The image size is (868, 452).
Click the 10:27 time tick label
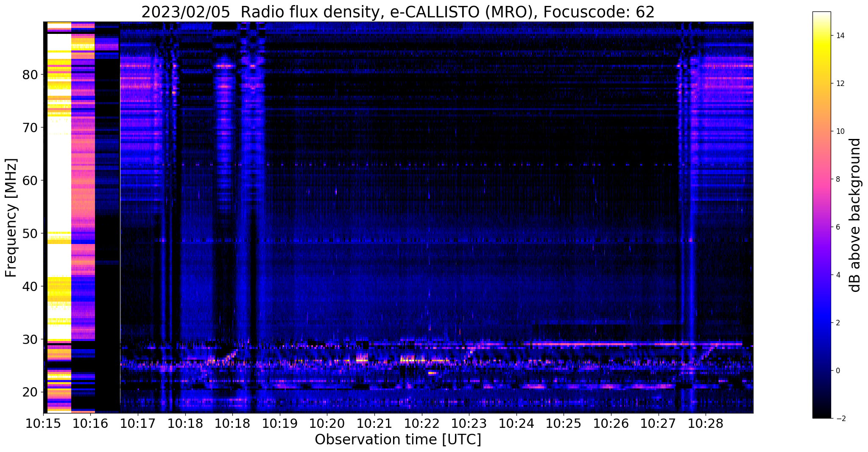point(659,424)
